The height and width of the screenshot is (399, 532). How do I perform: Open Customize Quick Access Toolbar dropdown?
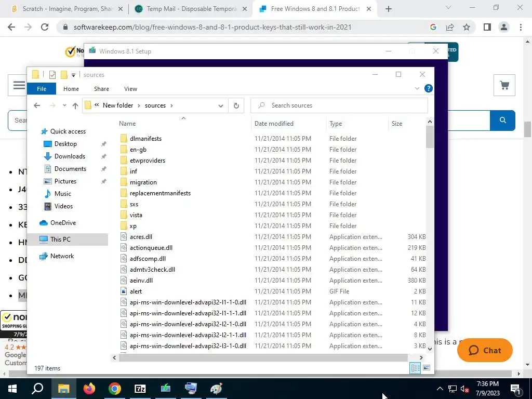(x=73, y=75)
